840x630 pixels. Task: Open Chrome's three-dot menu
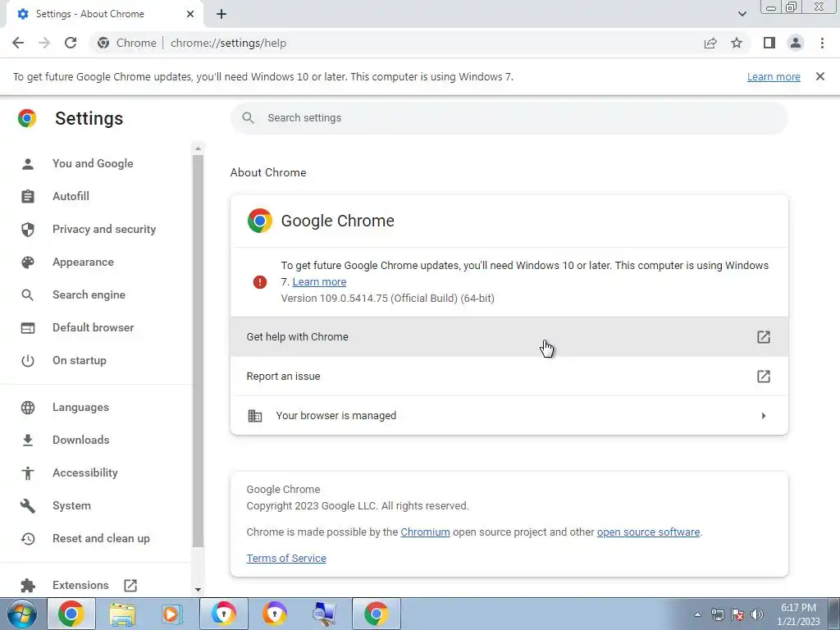[x=822, y=43]
